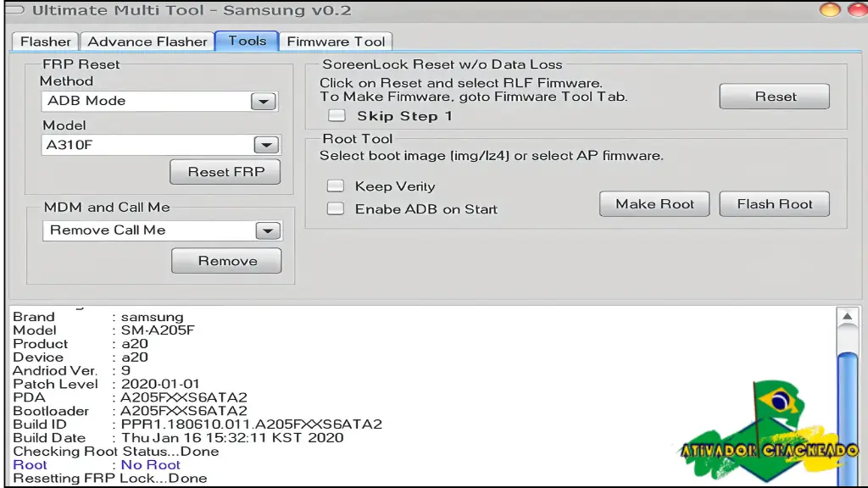Expand the Remove Call Me dropdown arrow
This screenshot has width=868, height=488.
[x=268, y=230]
